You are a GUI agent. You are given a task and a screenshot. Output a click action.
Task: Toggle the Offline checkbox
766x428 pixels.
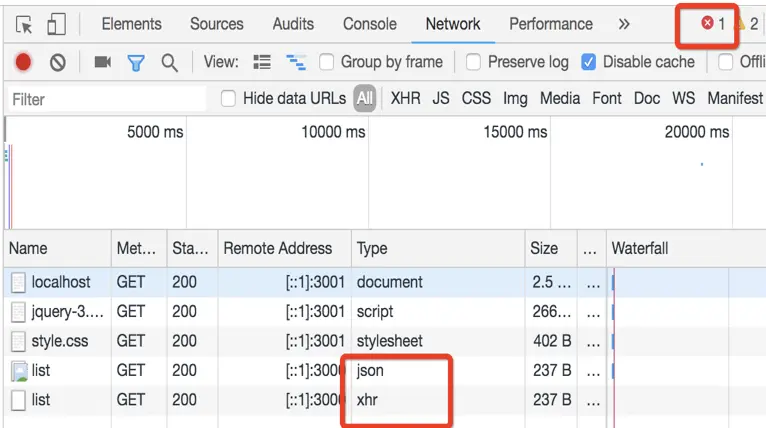(x=725, y=62)
